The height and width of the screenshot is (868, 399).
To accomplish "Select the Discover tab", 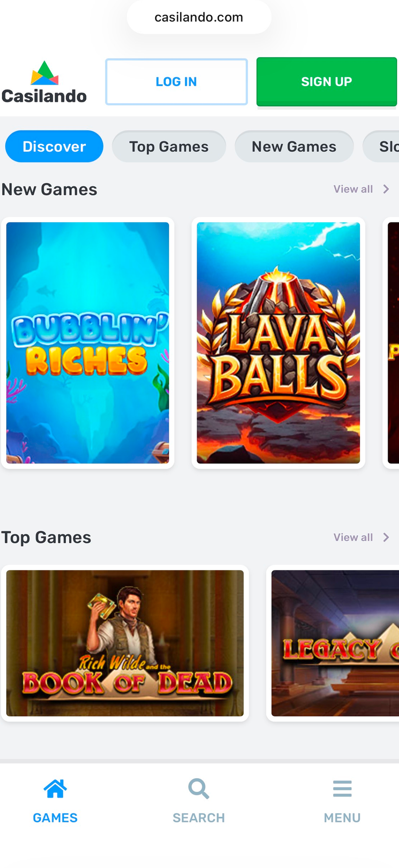I will tap(54, 147).
